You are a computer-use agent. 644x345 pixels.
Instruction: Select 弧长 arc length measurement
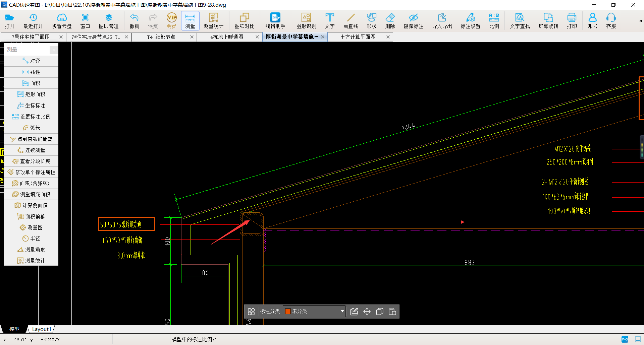click(31, 128)
